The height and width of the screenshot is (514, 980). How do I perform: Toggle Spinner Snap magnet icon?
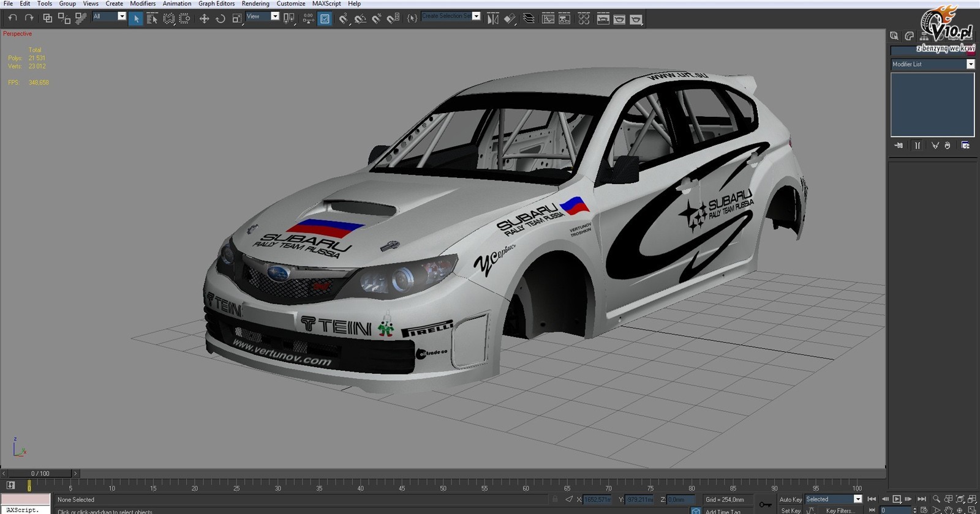393,19
